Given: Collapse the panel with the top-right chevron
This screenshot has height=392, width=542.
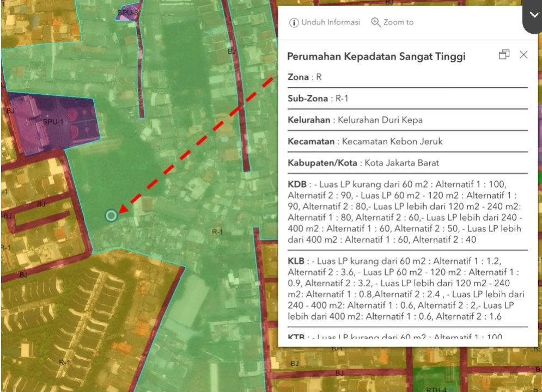Looking at the screenshot, I should coord(533,16).
